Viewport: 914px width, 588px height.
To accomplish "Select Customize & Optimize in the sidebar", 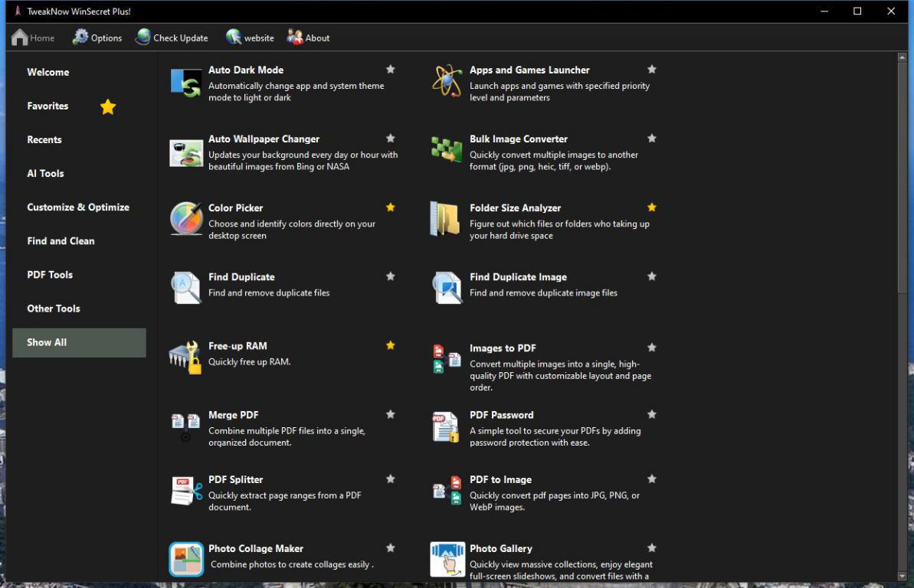I will (x=78, y=207).
